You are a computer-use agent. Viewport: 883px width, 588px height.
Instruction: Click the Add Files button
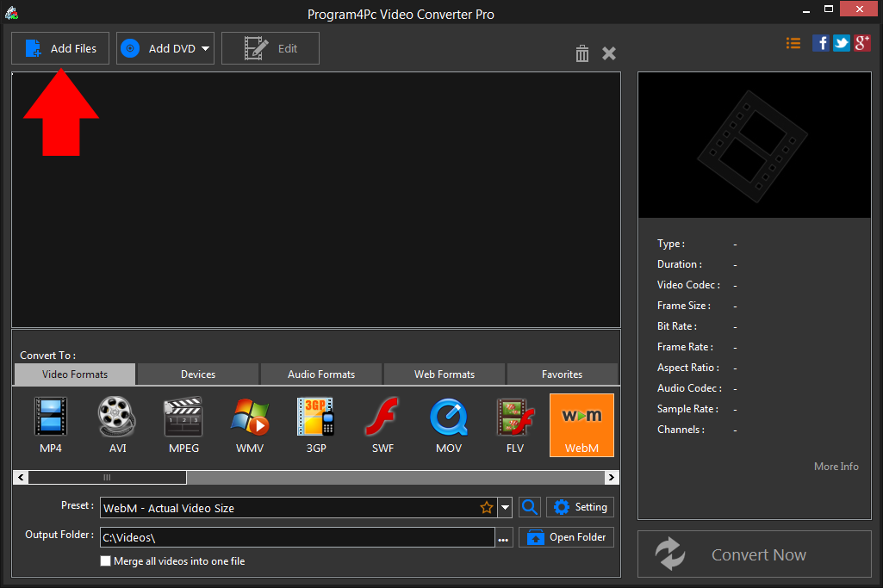(x=59, y=48)
